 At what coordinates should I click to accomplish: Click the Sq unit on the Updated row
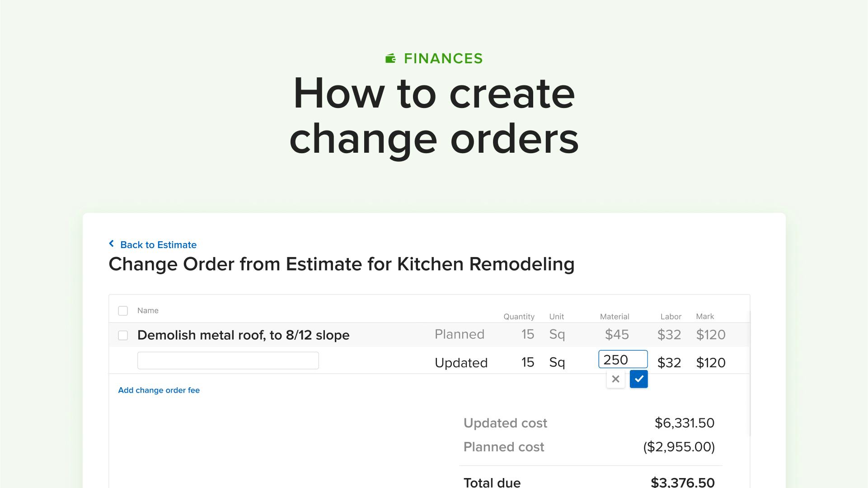(x=557, y=362)
